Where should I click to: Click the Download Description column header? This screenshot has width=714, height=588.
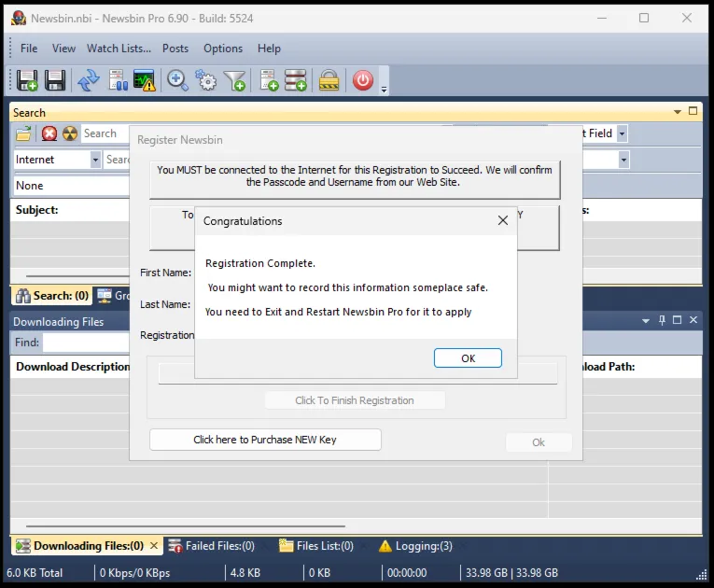click(x=73, y=367)
